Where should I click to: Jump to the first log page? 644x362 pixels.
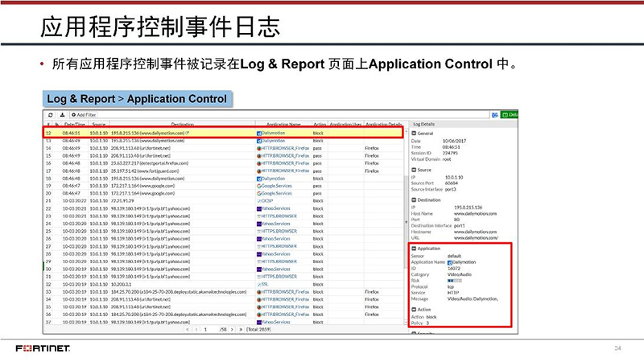pyautogui.click(x=188, y=330)
